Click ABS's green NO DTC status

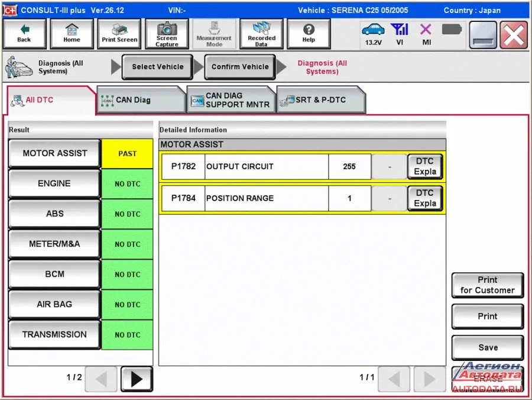(x=127, y=214)
